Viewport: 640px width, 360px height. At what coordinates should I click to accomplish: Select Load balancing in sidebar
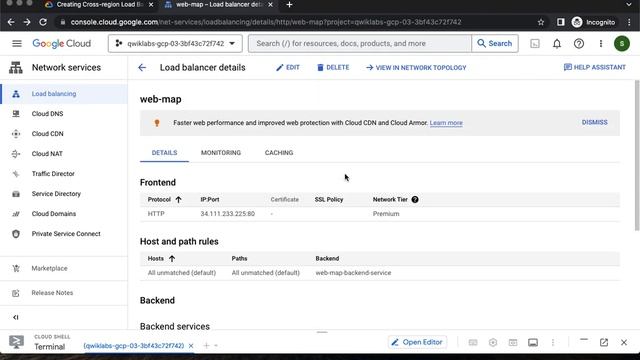coord(64,93)
